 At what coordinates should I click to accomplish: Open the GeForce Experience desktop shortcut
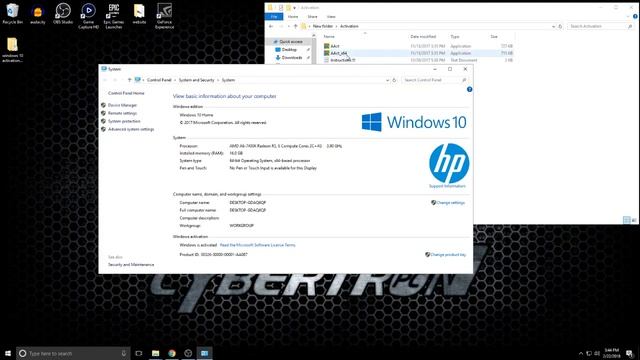[164, 16]
